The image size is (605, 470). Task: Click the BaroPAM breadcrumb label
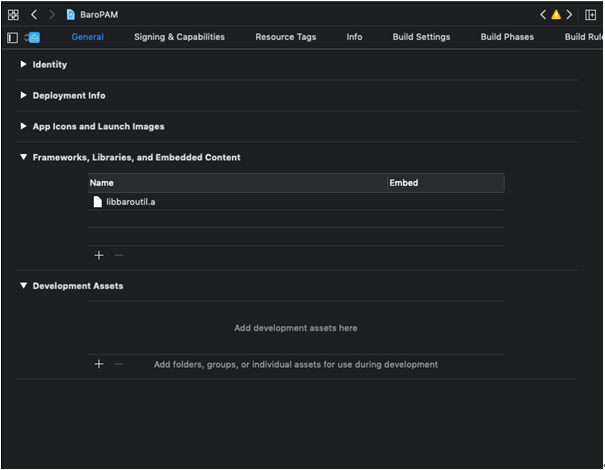tap(99, 15)
